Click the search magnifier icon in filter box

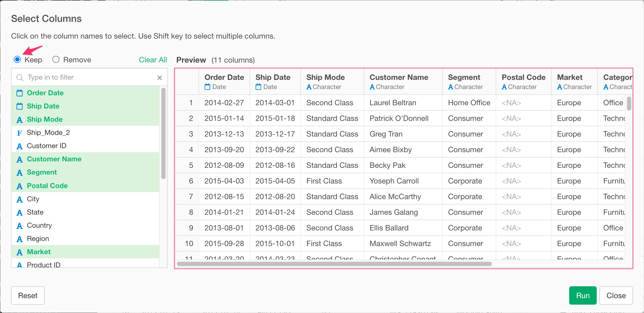click(20, 78)
